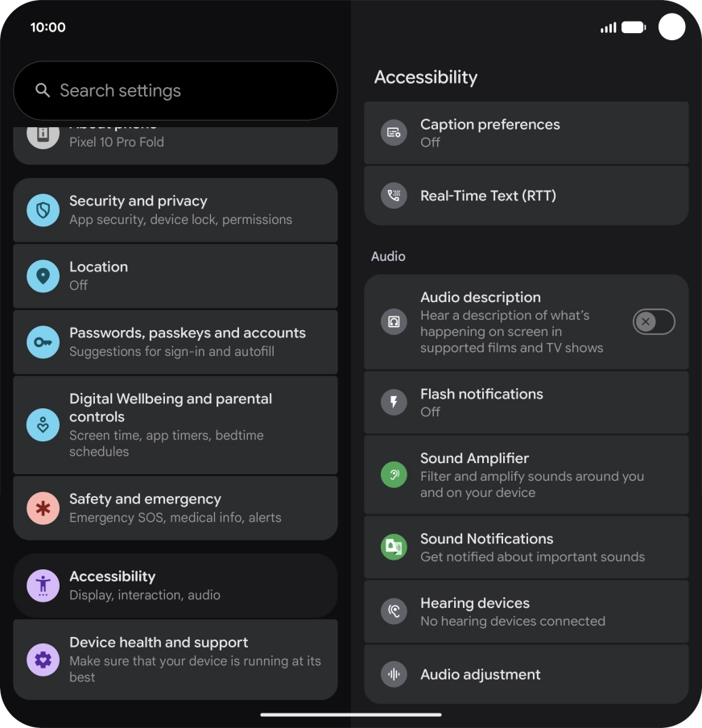
Task: Click the Flash notifications lightning icon
Action: [394, 402]
